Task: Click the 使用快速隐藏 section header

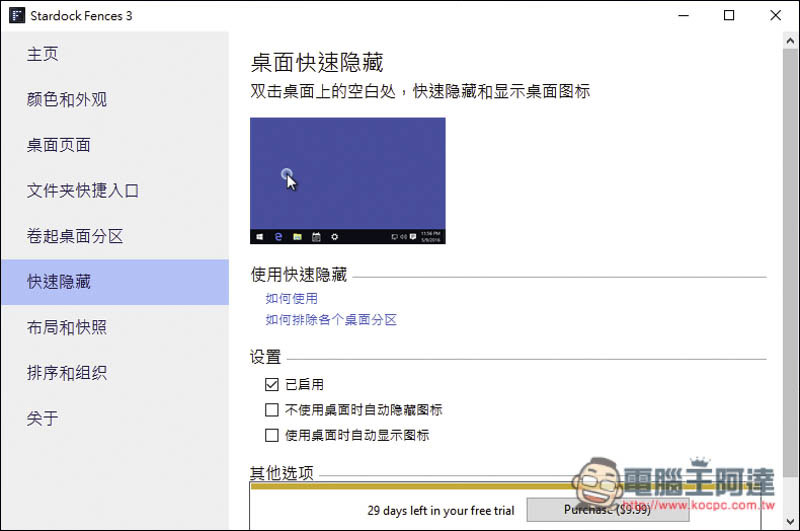Action: tap(298, 274)
